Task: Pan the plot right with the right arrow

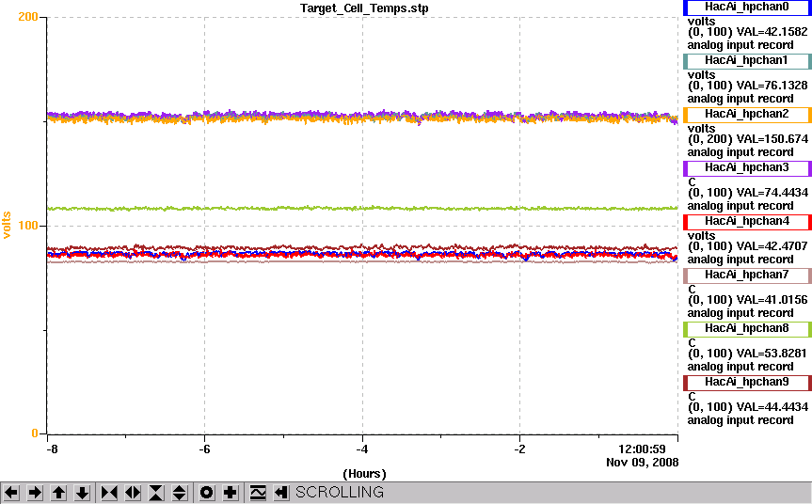Action: [35, 493]
